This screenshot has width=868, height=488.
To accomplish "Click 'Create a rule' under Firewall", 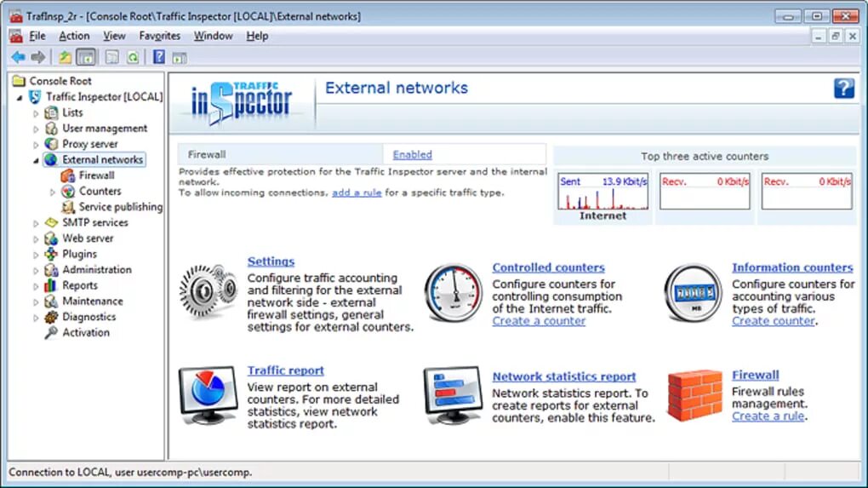I will [768, 416].
